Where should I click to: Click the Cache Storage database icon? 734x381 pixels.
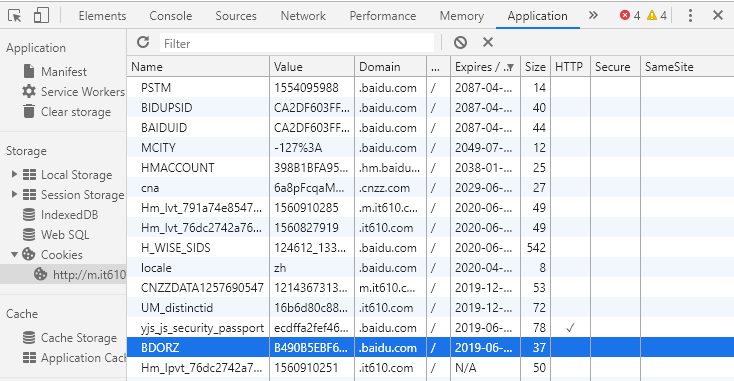click(29, 337)
